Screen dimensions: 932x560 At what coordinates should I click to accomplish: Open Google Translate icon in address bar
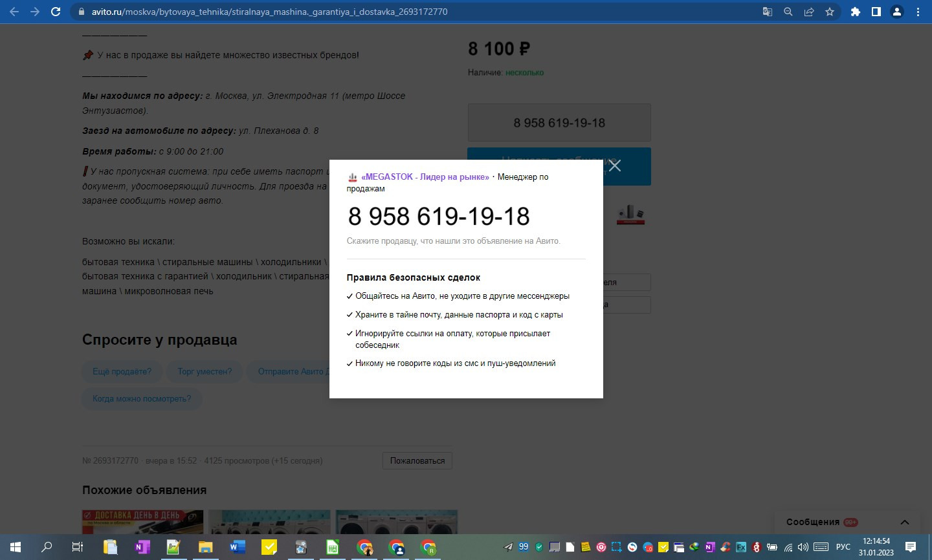(x=768, y=12)
